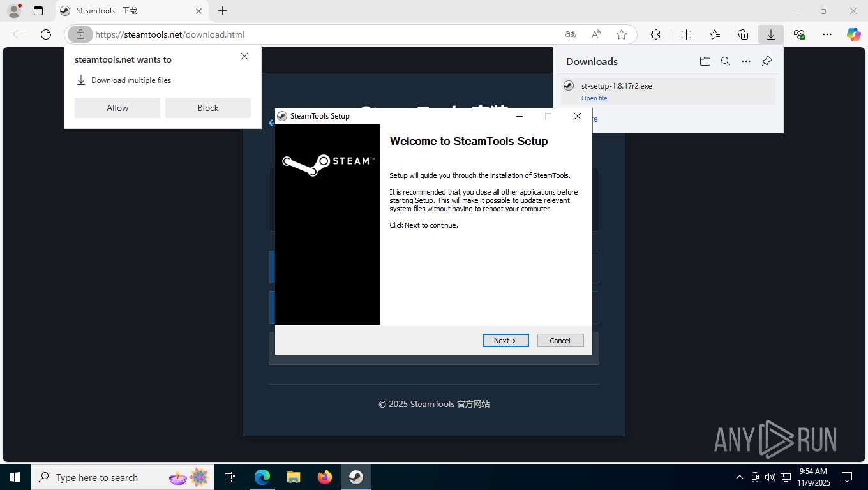Launch Firefox from the taskbar
Screen dimensions: 868x490
[325, 477]
